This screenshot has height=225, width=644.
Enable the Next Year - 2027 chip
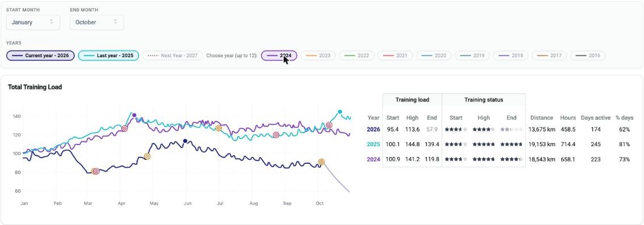click(x=172, y=56)
